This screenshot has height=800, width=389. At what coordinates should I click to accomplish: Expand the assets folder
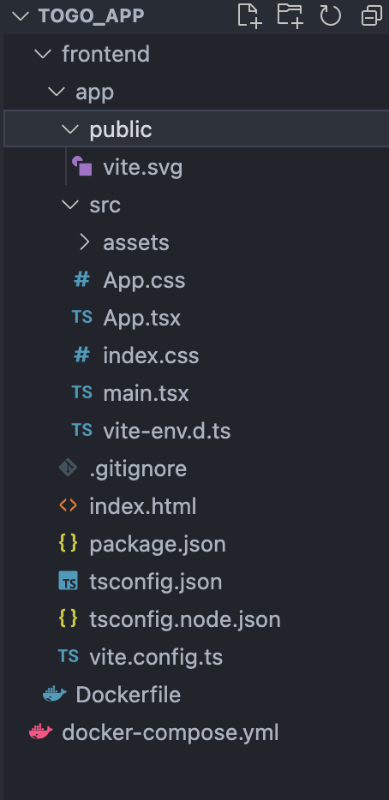pyautogui.click(x=85, y=242)
